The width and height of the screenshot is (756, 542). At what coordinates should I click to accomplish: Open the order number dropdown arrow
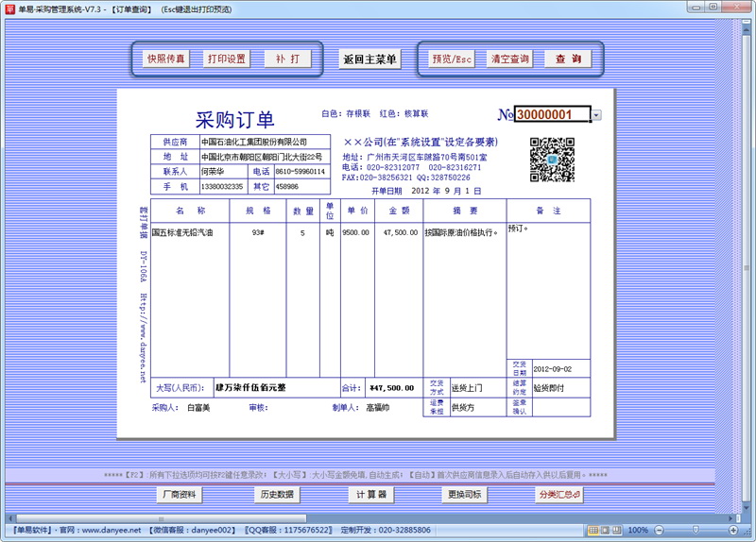coord(596,115)
